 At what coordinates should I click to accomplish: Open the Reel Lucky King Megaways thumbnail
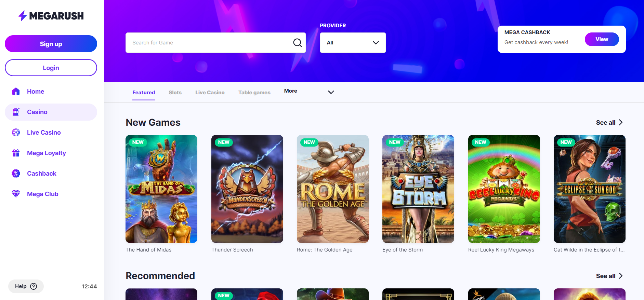504,189
